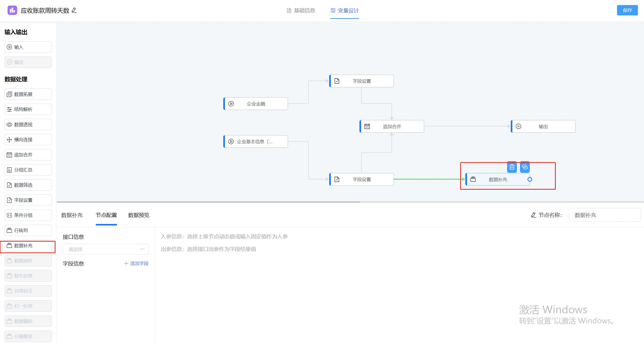Select the 结构解析 tool in sidebar
Viewport: 644px width, 343px height.
[x=28, y=109]
